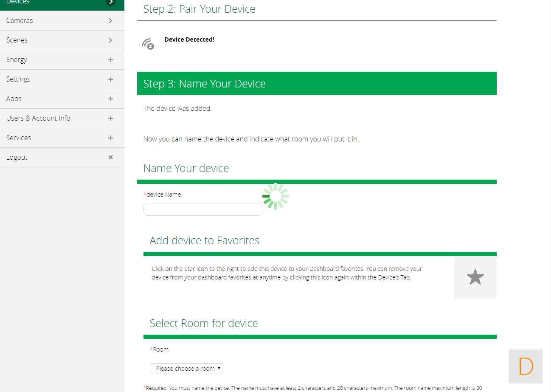Viewport: 551px width, 392px height.
Task: Open the Please choose a room dropdown
Action: [x=186, y=368]
